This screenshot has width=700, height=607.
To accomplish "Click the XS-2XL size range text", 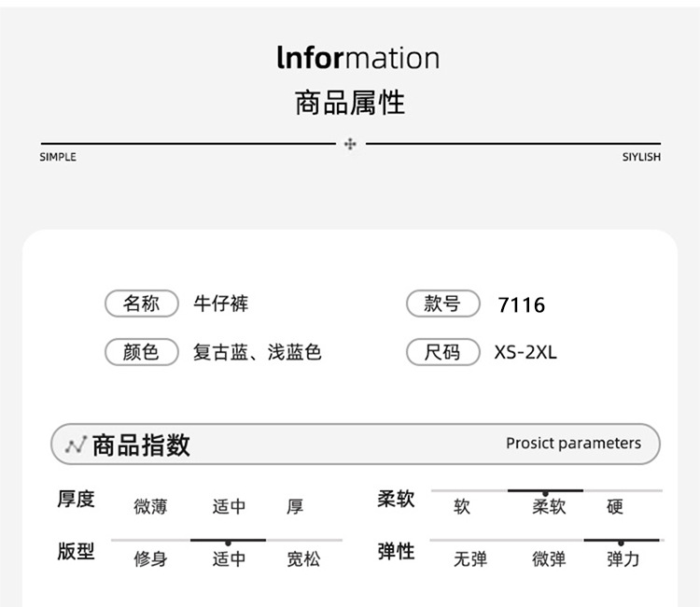I will [525, 352].
